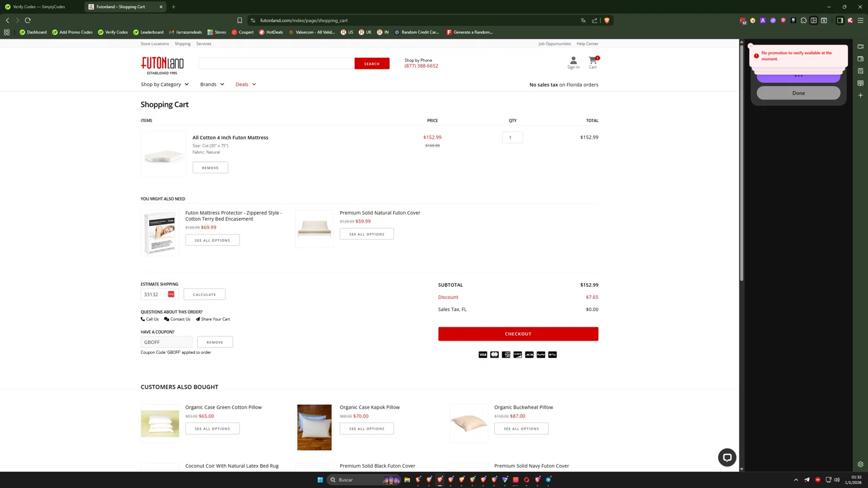This screenshot has width=868, height=488.
Task: Click the site search input field
Action: [277, 64]
